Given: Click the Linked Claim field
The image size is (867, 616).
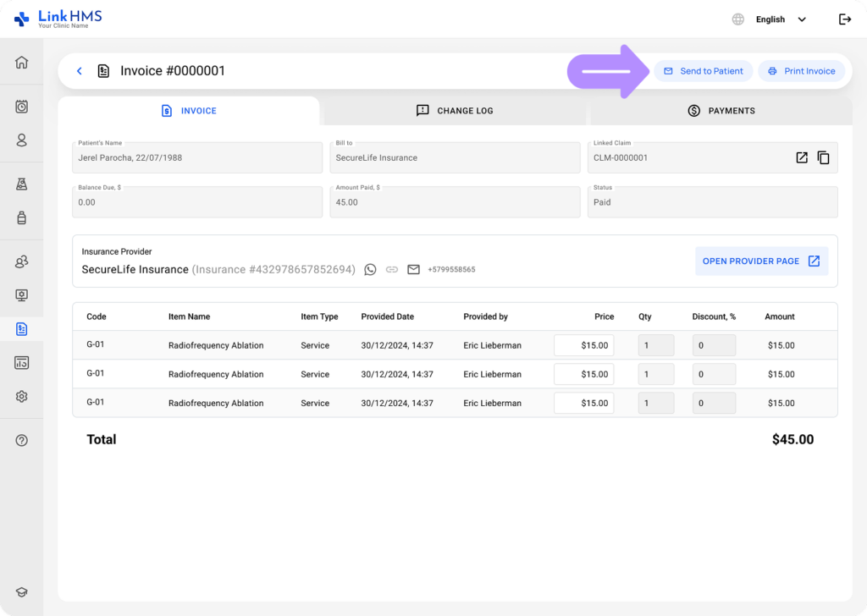Looking at the screenshot, I should click(x=713, y=157).
